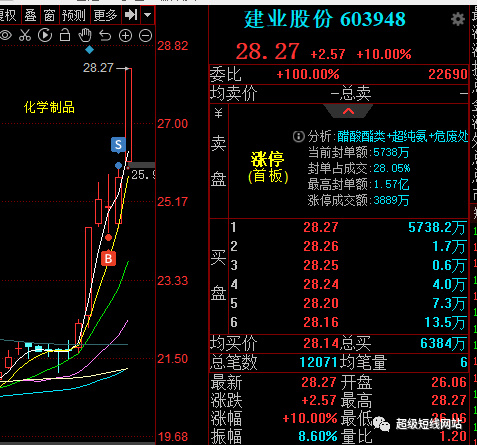Zoom out with the minus circle icon
The image size is (477, 445).
point(145,36)
